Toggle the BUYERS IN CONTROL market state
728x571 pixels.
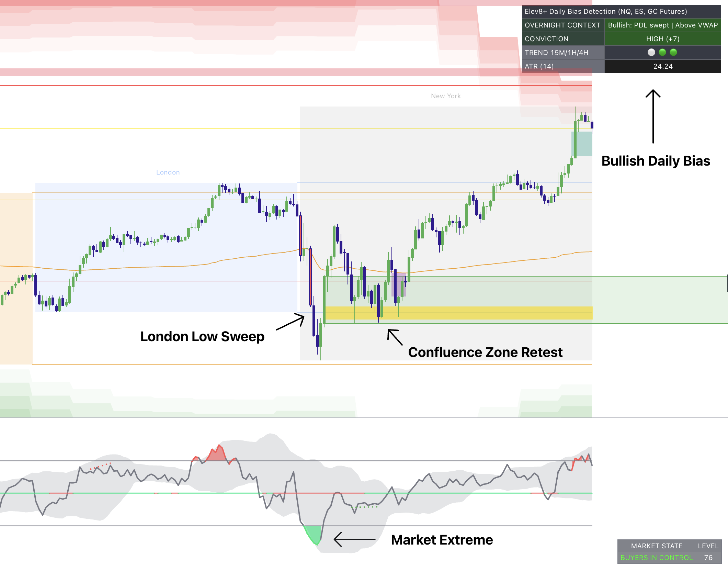[x=656, y=558]
